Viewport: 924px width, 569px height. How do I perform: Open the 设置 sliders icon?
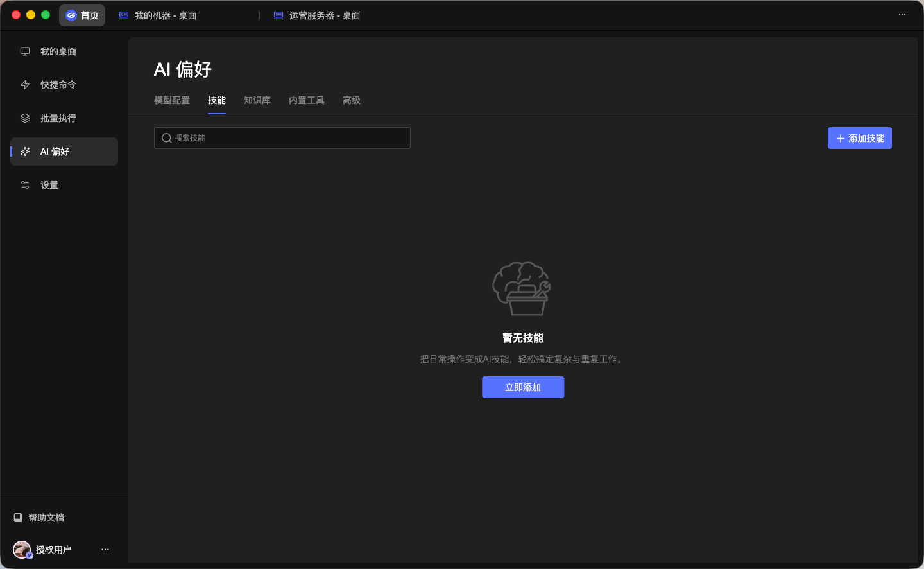pyautogui.click(x=25, y=185)
